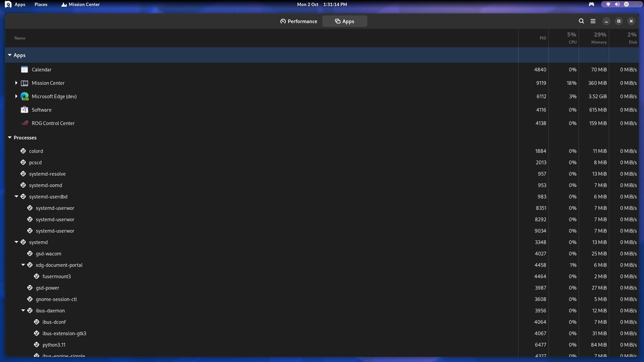Collapse the systemd-userdbd tree
The image size is (644, 362).
pos(16,196)
